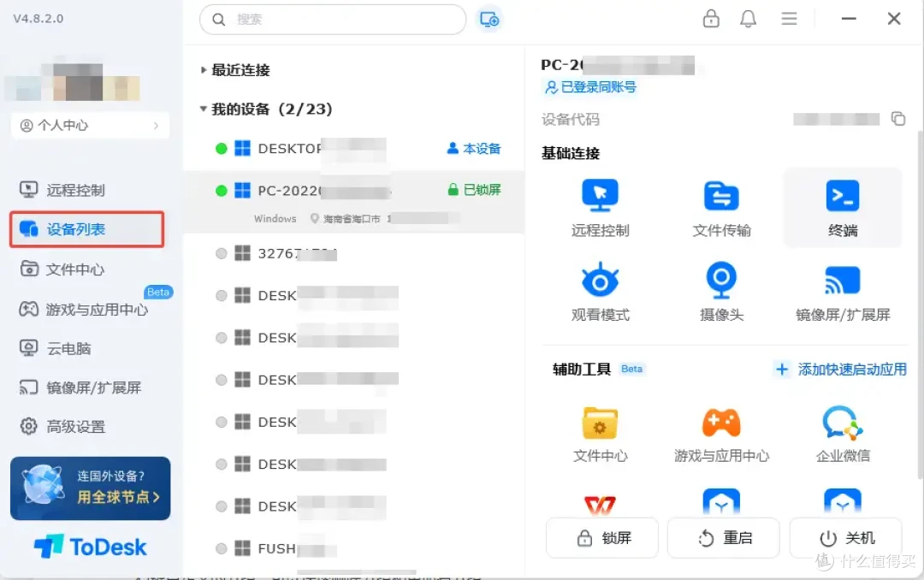Open the hamburger menu in top bar
924x580 pixels.
click(789, 19)
